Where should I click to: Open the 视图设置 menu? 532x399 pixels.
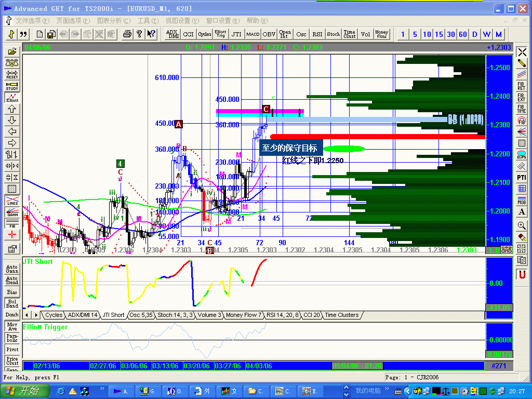181,21
